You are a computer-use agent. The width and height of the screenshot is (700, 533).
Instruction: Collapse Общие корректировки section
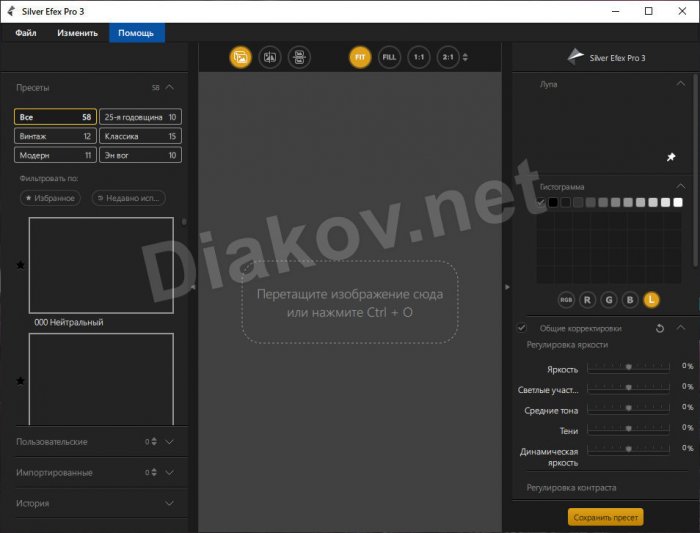coord(680,328)
